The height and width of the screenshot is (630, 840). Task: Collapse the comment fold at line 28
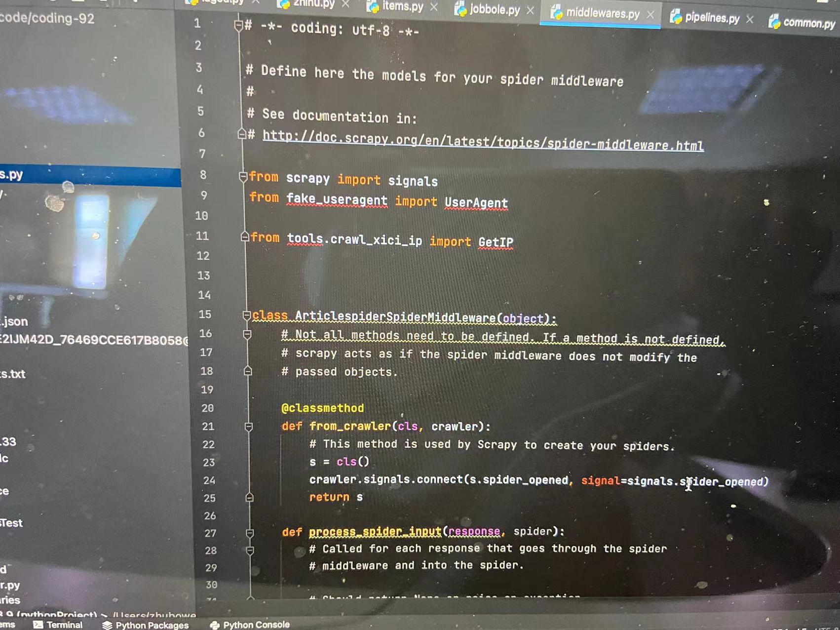tap(250, 550)
